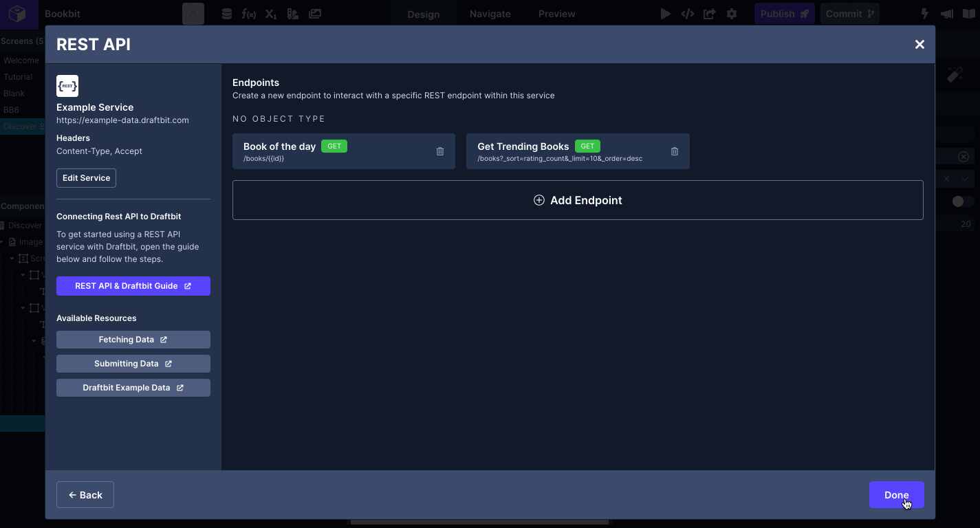Open the REST API & Draftbit Guide
The width and height of the screenshot is (980, 528).
(x=133, y=286)
